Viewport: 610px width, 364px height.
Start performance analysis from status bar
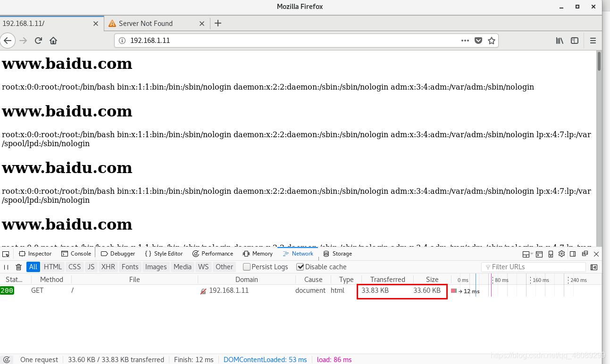tap(7, 359)
